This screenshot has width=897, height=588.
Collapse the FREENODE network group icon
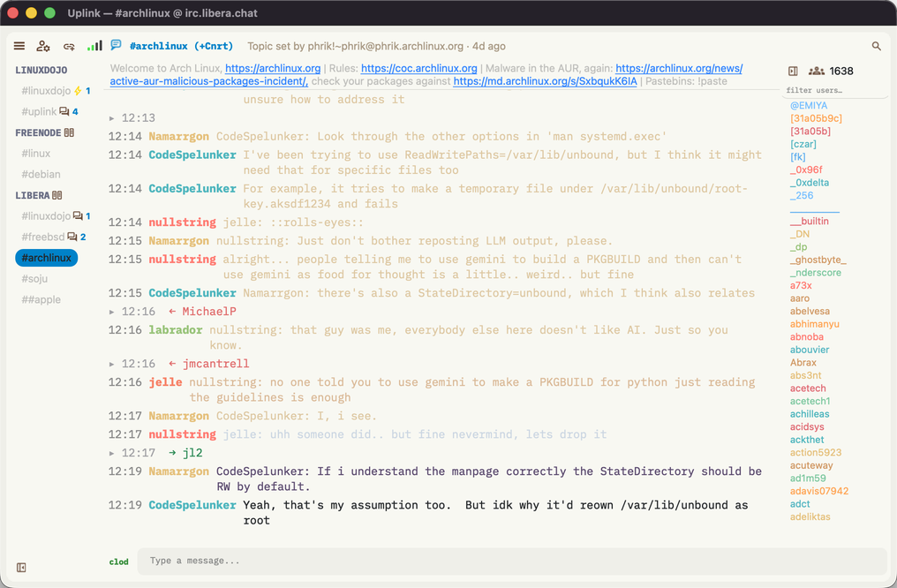[69, 132]
